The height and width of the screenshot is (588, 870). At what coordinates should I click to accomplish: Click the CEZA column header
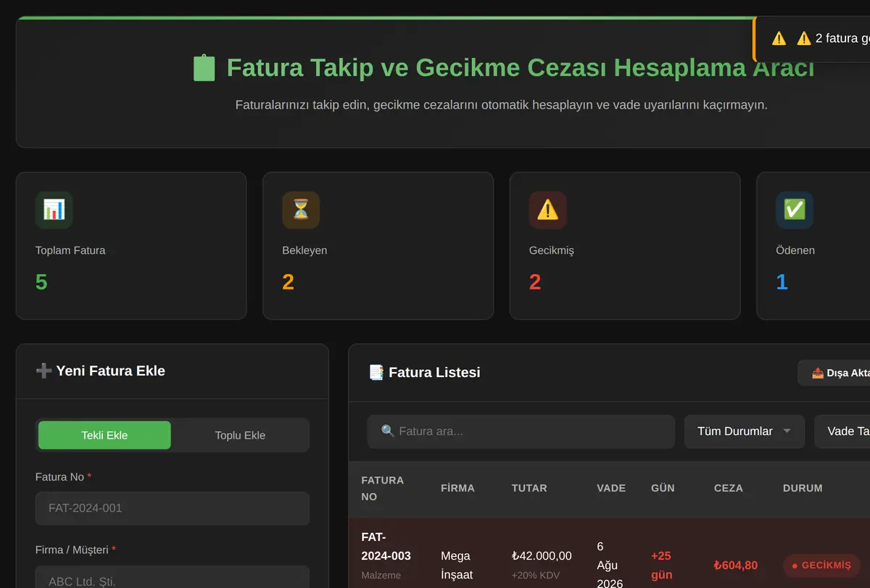(x=729, y=488)
